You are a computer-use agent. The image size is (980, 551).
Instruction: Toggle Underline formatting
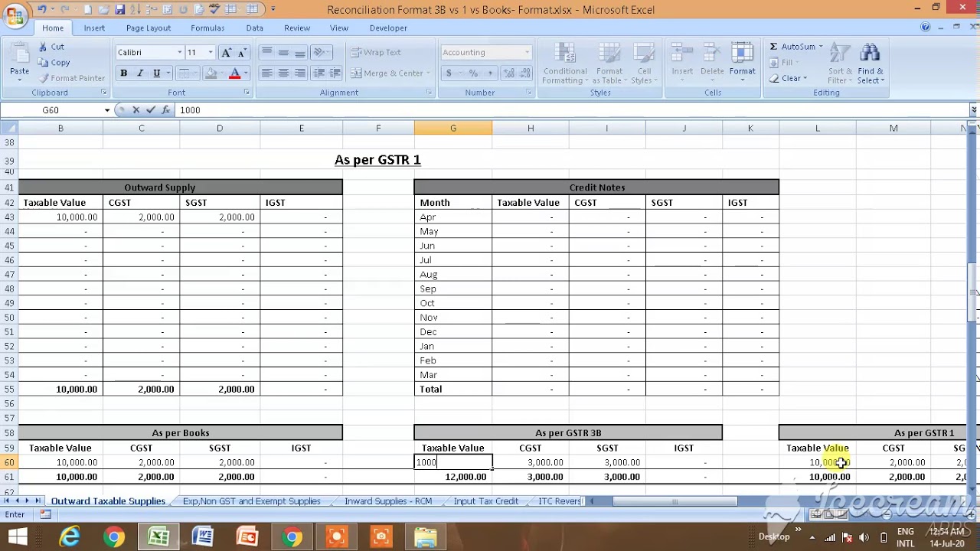coord(157,73)
